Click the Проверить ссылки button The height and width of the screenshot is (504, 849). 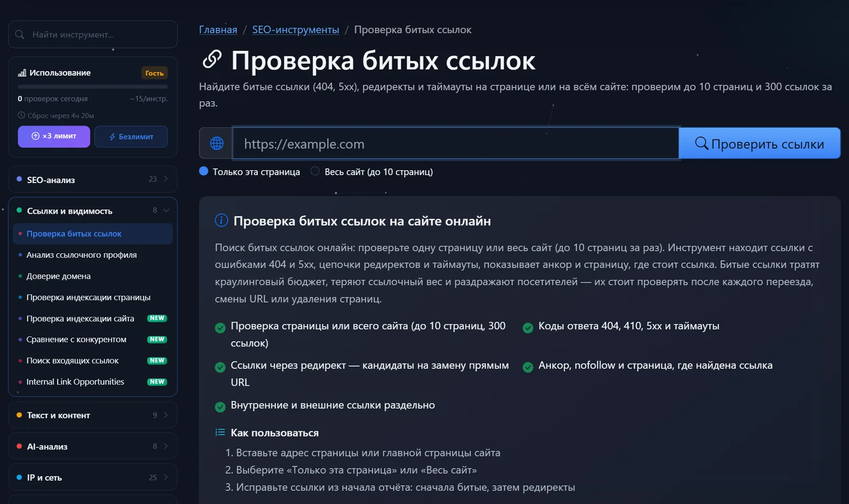760,143
